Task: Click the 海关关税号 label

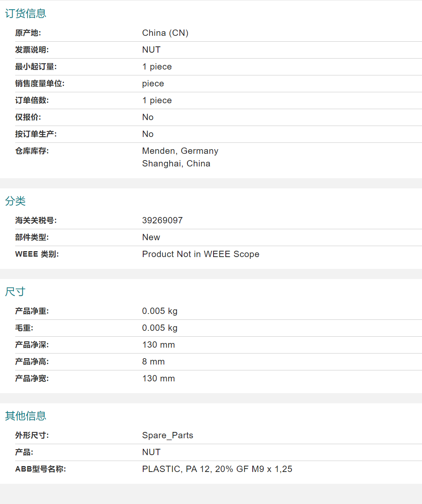Action: click(36, 220)
